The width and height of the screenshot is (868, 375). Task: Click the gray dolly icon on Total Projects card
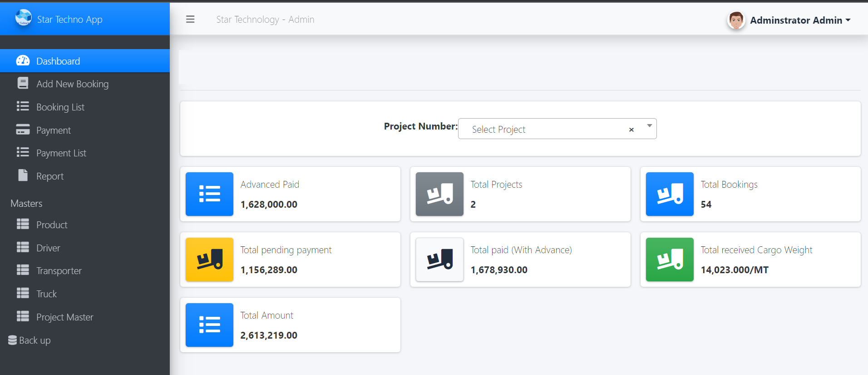439,194
